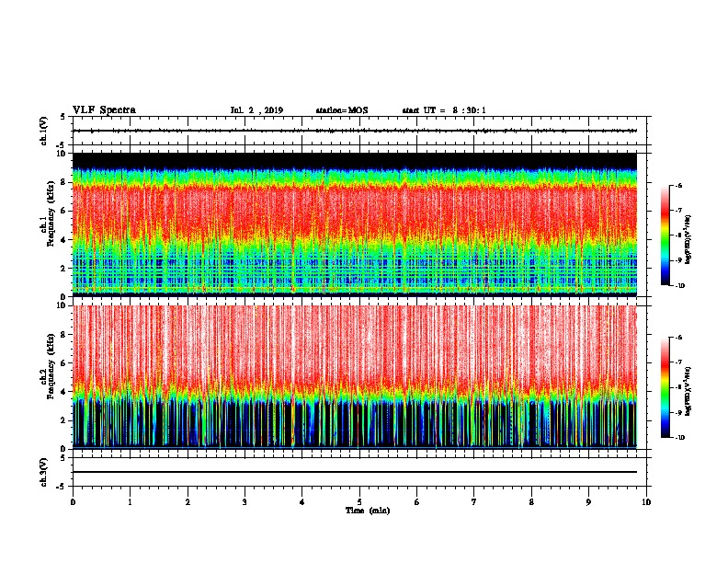The image size is (728, 563).
Task: Click time axis tick label "8"
Action: (531, 502)
